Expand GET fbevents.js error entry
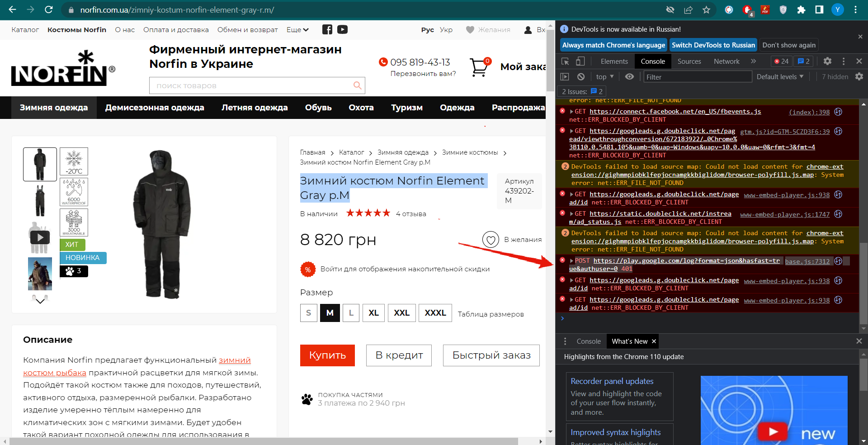Viewport: 868px width, 445px height. (x=571, y=112)
